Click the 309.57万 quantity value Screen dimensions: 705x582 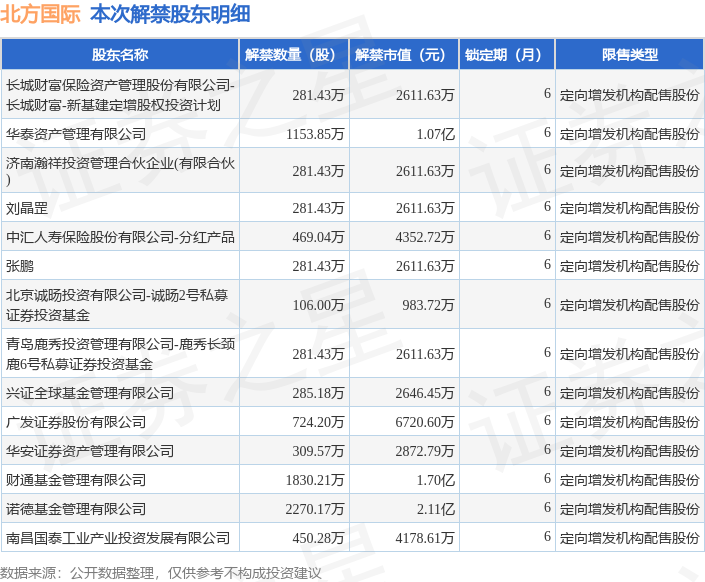click(318, 451)
